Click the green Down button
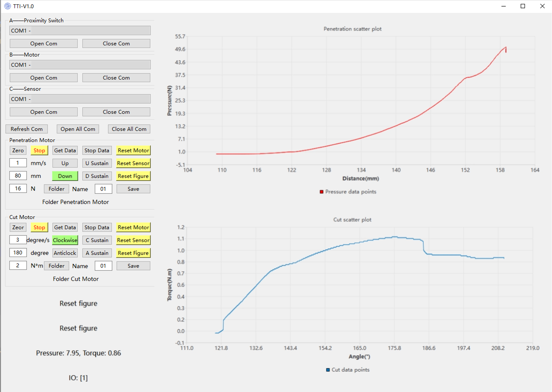The height and width of the screenshot is (392, 552). coord(65,176)
